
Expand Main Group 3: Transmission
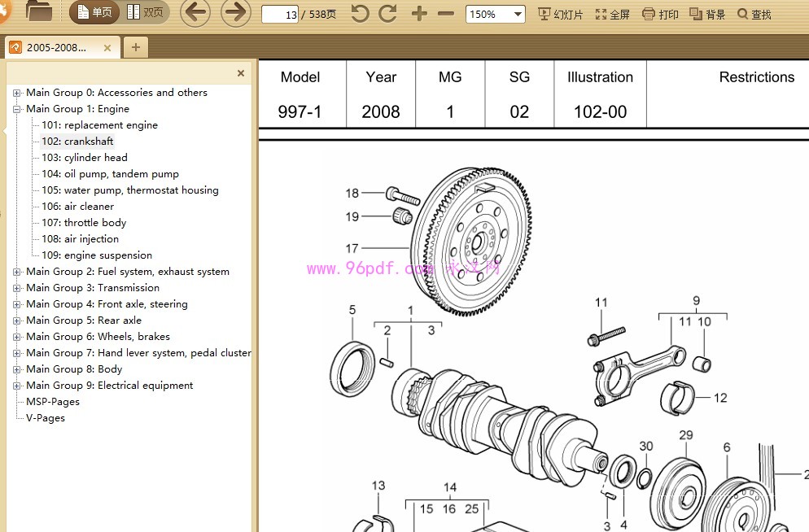[16, 288]
